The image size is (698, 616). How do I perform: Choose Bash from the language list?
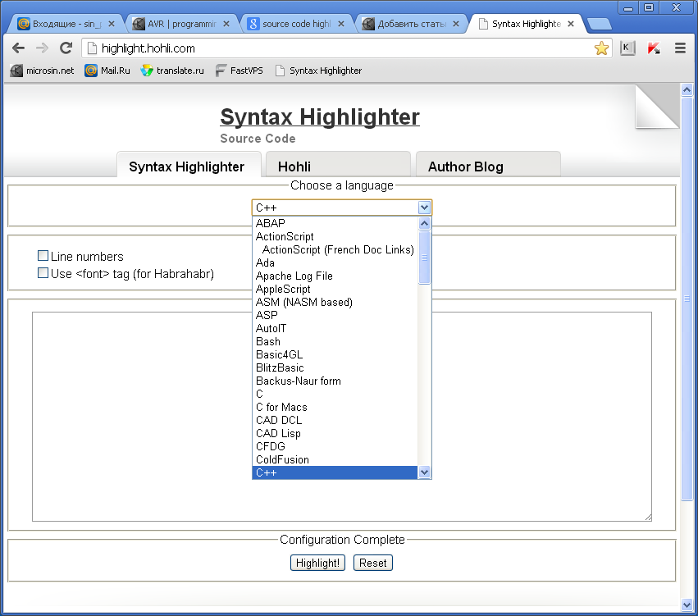(335, 341)
